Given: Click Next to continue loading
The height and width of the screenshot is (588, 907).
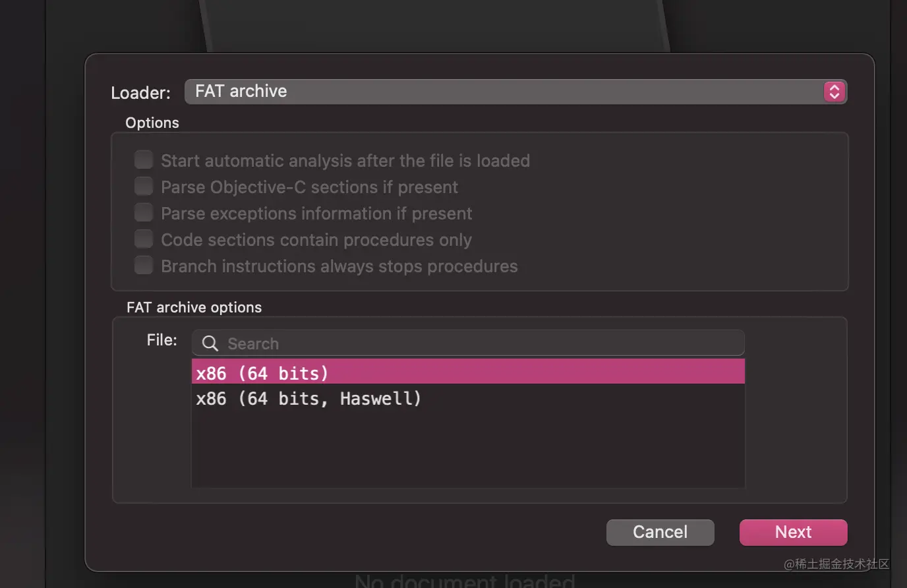Looking at the screenshot, I should click(793, 532).
